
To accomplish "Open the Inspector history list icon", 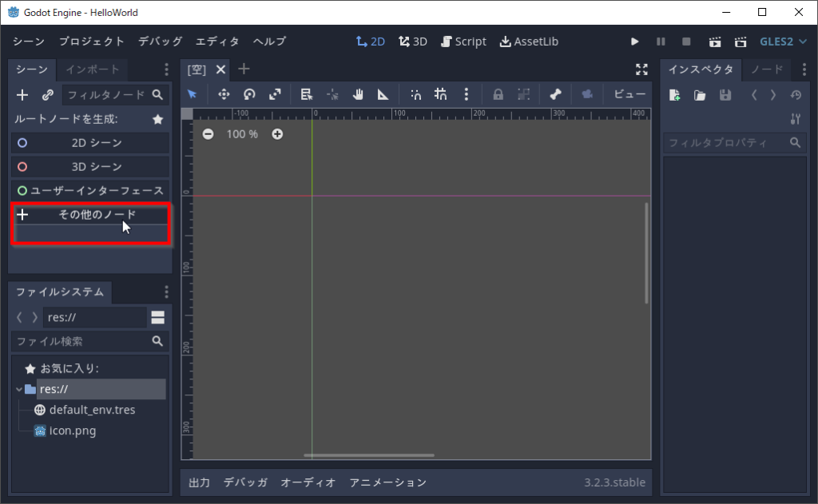I will [x=795, y=95].
